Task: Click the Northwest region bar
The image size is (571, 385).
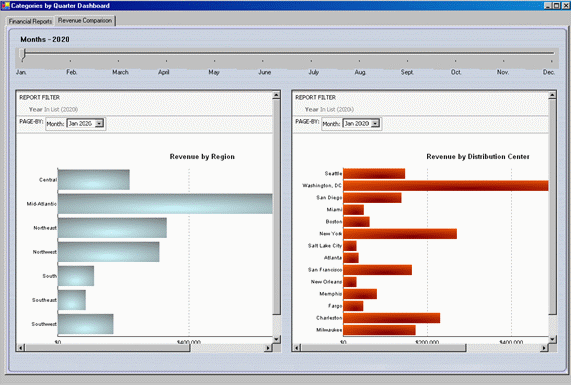Action: [x=109, y=252]
